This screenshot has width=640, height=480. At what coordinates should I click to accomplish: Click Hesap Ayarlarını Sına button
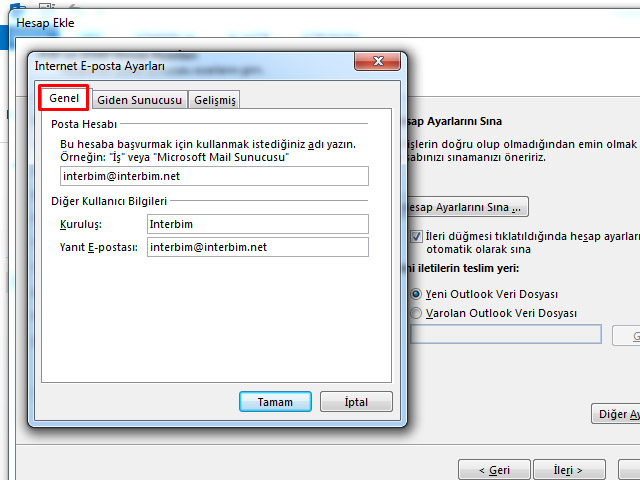(465, 208)
